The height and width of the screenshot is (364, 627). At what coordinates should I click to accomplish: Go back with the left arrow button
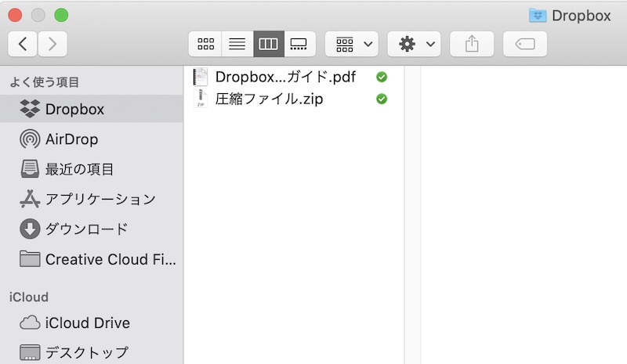click(x=23, y=44)
